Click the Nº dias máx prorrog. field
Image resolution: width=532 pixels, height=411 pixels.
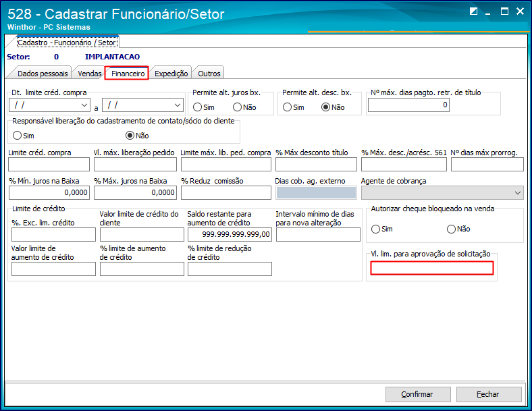487,165
